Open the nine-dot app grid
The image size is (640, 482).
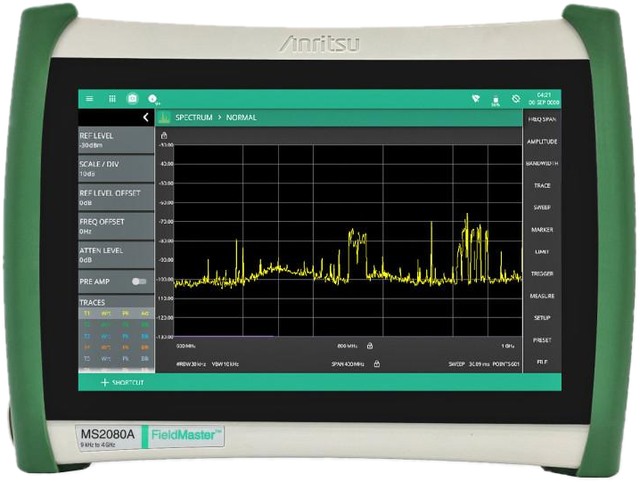coord(112,99)
